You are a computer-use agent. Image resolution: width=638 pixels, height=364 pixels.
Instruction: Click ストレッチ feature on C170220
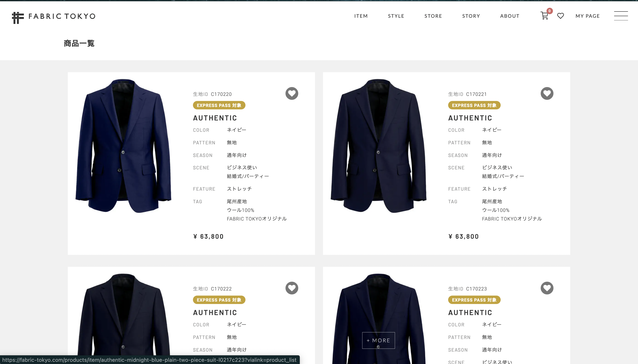239,189
